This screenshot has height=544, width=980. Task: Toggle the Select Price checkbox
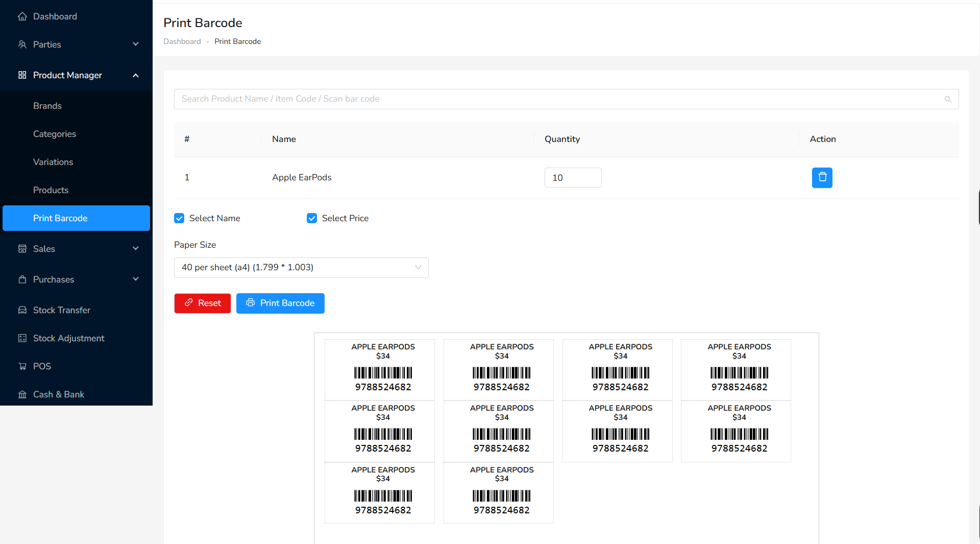[x=312, y=218]
